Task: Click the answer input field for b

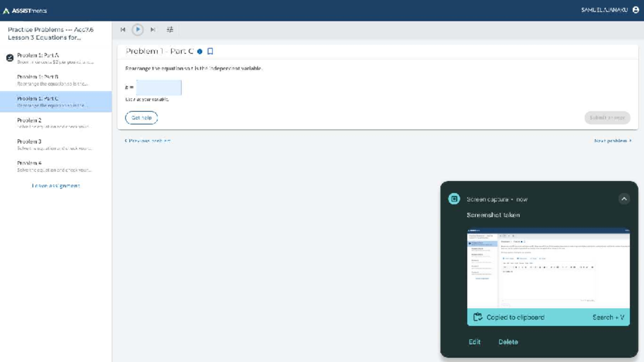Action: click(x=159, y=88)
